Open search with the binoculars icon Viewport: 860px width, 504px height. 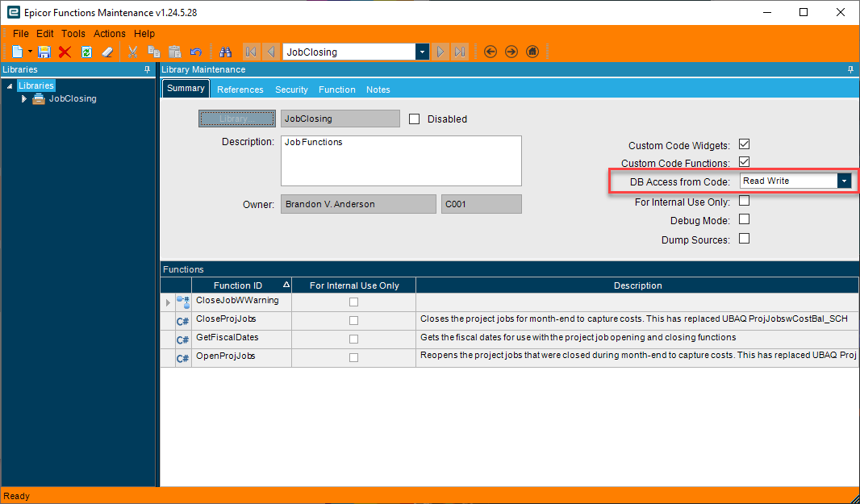(x=225, y=52)
